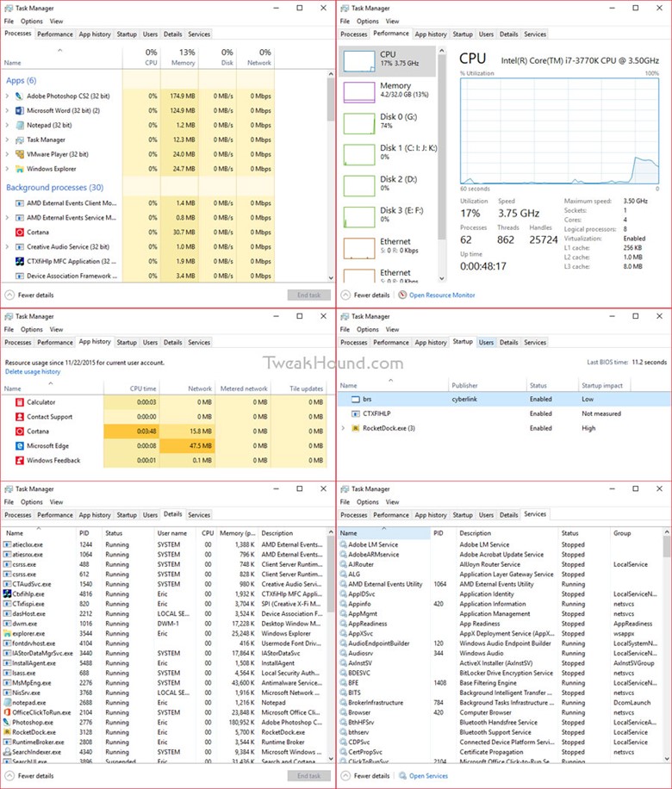Click the Open Services gear icon
Screen dimensions: 672x789
coord(402,776)
